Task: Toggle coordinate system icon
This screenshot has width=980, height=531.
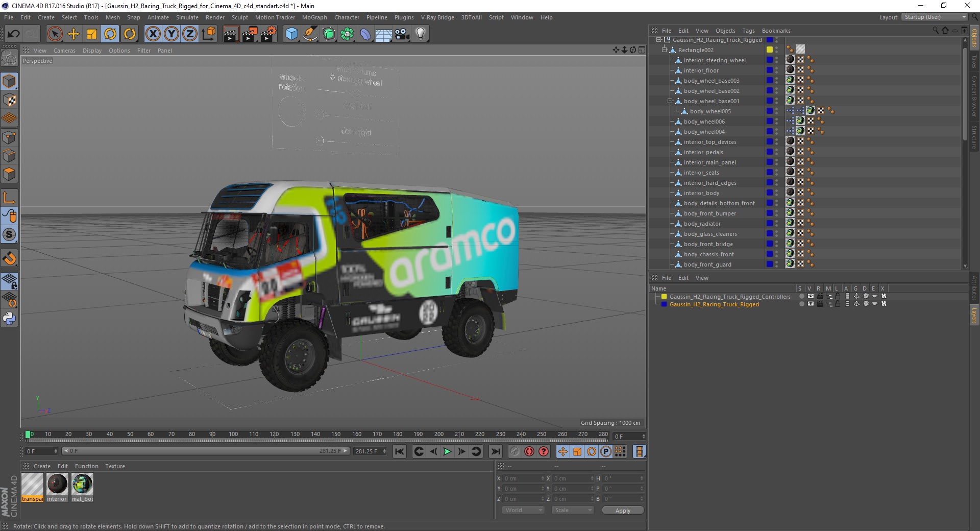Action: click(209, 34)
